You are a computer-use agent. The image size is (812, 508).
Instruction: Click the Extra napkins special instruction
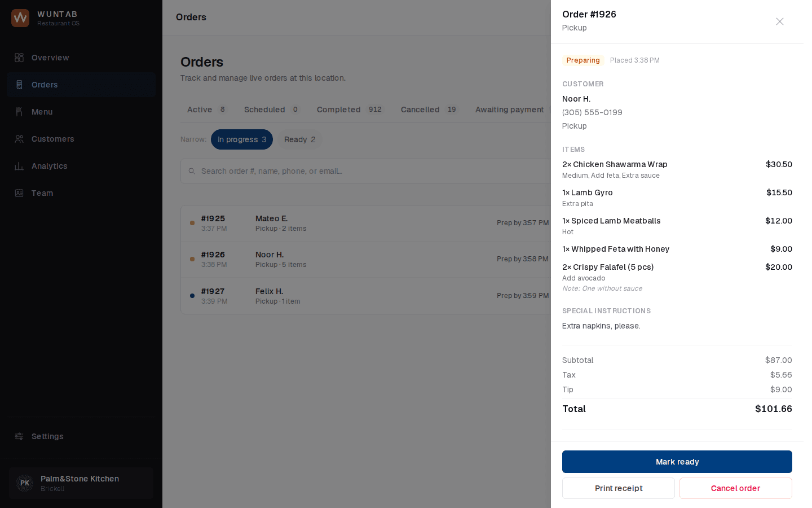pos(601,326)
